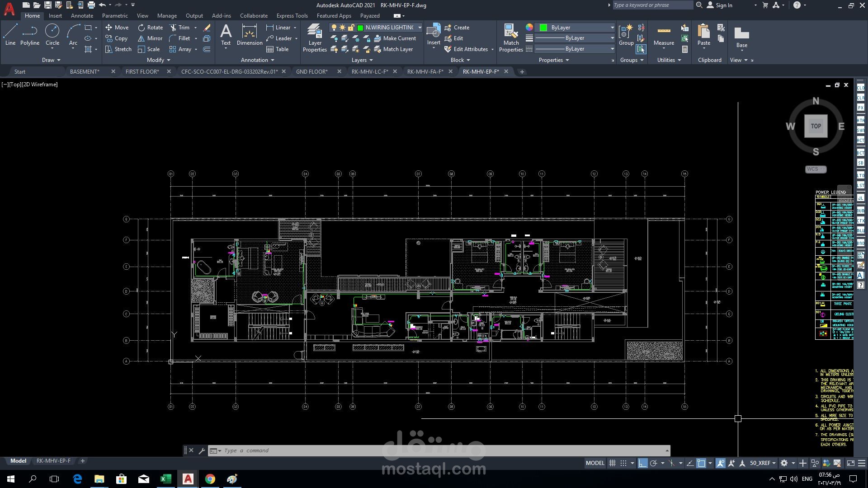
Task: Click the Match Properties tool
Action: [x=511, y=38]
